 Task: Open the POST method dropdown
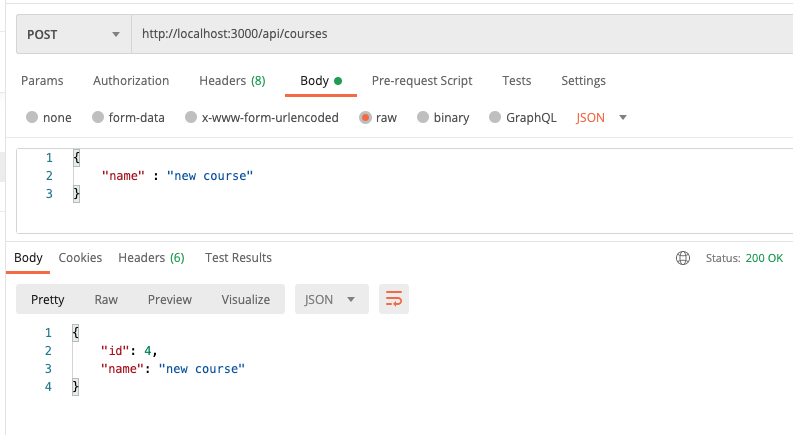point(74,34)
